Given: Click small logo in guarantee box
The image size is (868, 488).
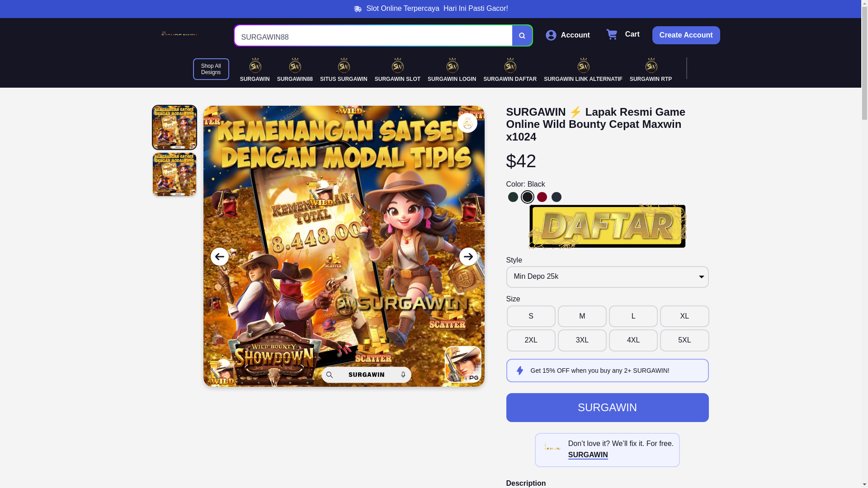Looking at the screenshot, I should click(x=552, y=447).
